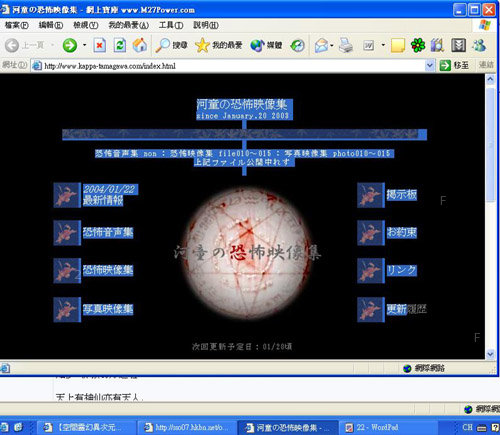Expand the address bar dropdown arrow

430,66
